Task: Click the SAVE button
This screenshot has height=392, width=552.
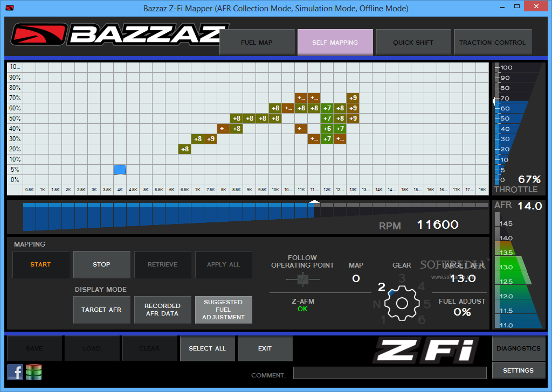Action: tap(34, 348)
